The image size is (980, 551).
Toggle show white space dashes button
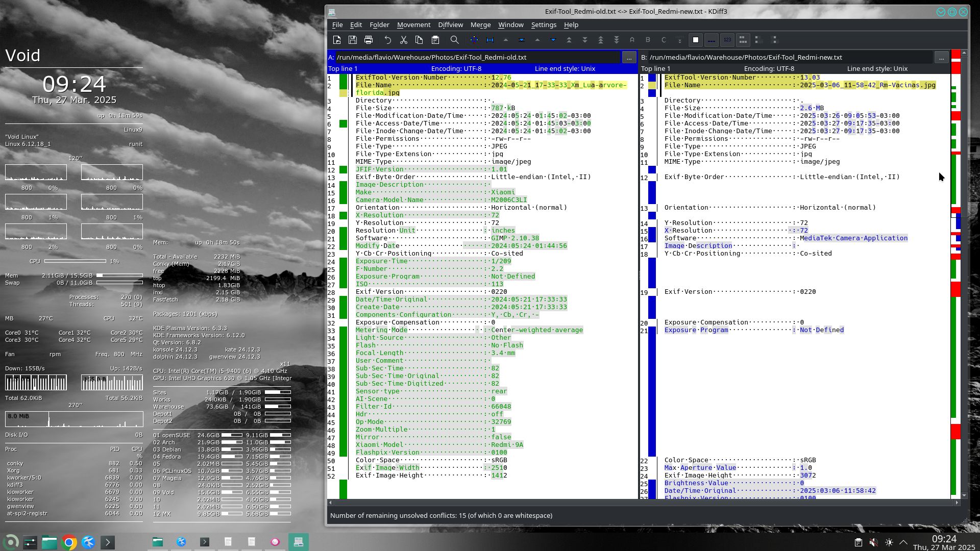[x=712, y=40]
